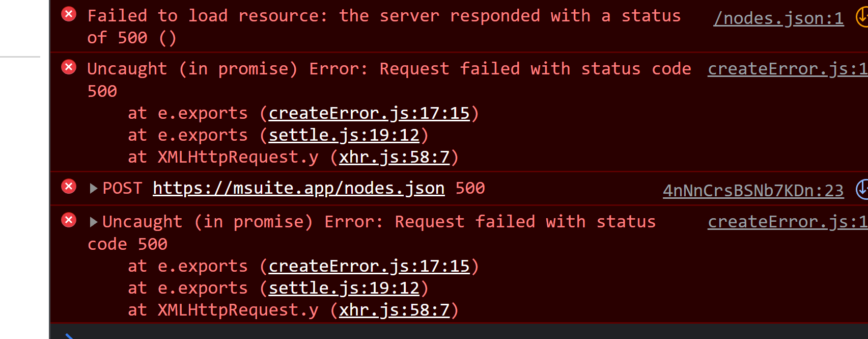Jump to xhr.js:58:7 in the bottom stack trace
The image size is (868, 339).
click(394, 309)
